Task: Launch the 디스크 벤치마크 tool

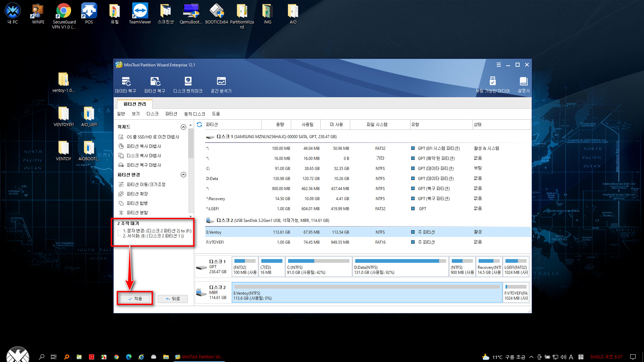Action: click(188, 85)
